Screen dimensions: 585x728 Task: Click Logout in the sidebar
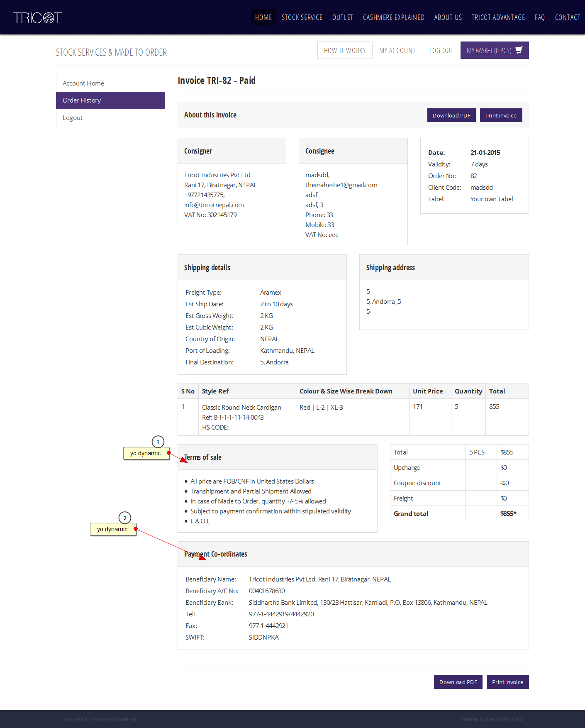click(x=73, y=118)
